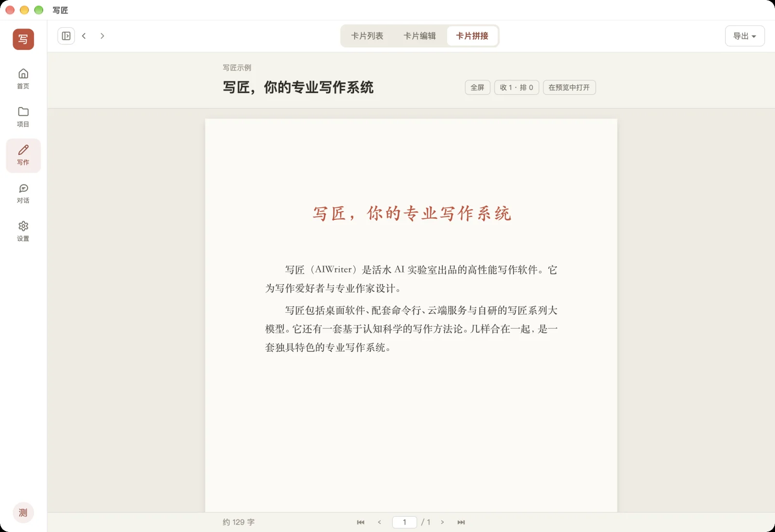The image size is (775, 532).
Task: Jump to last page icon
Action: tap(461, 522)
